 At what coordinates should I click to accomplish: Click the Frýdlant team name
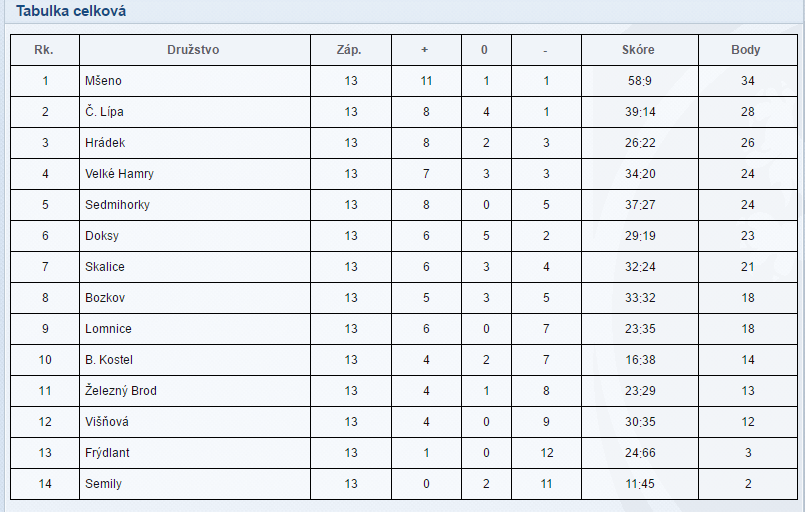tap(107, 453)
